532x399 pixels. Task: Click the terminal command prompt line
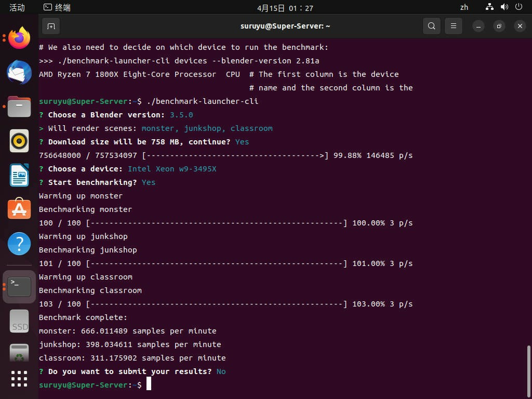(x=260, y=385)
